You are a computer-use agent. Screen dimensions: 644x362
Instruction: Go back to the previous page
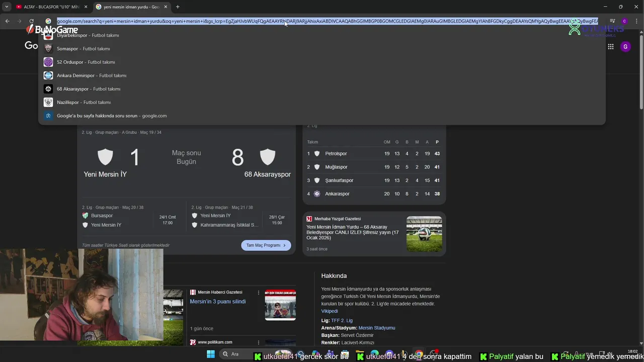click(7, 21)
